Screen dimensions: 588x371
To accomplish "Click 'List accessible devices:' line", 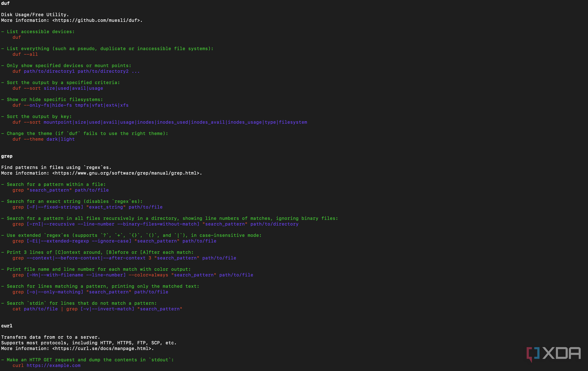I will coord(38,32).
